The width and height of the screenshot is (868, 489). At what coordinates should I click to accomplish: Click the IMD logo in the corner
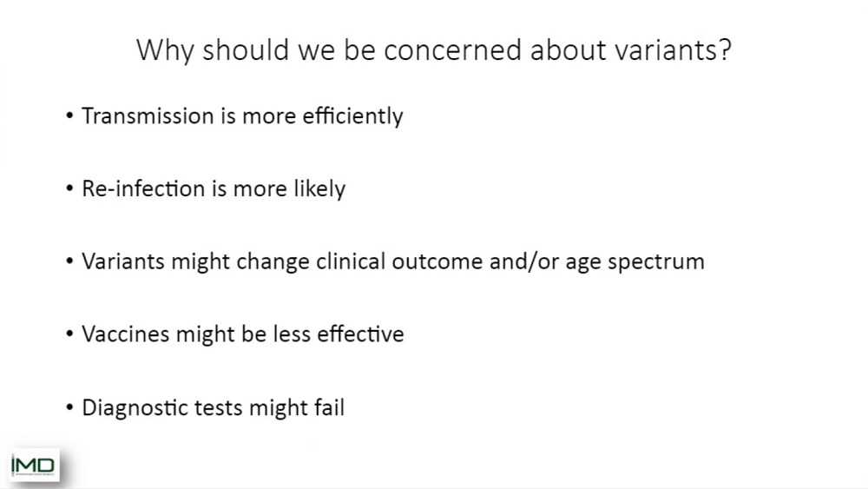click(x=35, y=466)
